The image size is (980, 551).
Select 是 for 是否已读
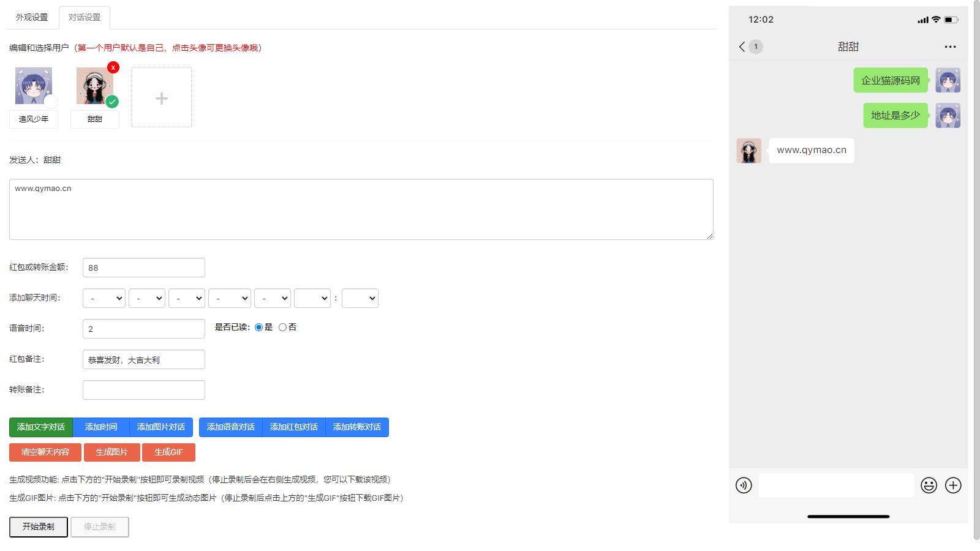[x=258, y=328]
